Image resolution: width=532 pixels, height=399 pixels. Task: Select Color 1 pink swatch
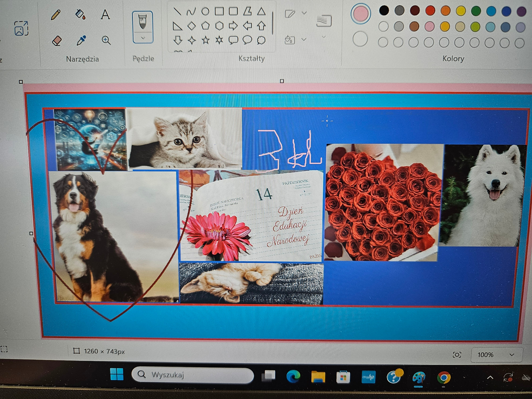coord(360,14)
